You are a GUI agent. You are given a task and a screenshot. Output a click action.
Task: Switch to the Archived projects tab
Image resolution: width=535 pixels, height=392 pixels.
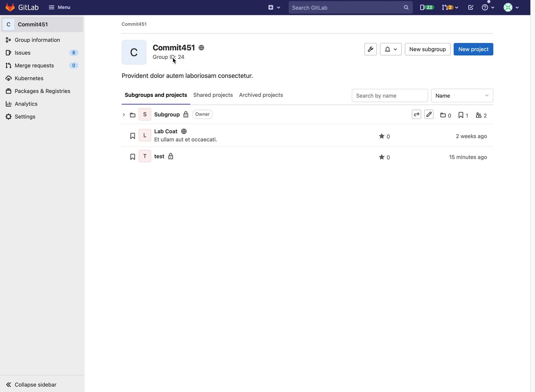(261, 95)
